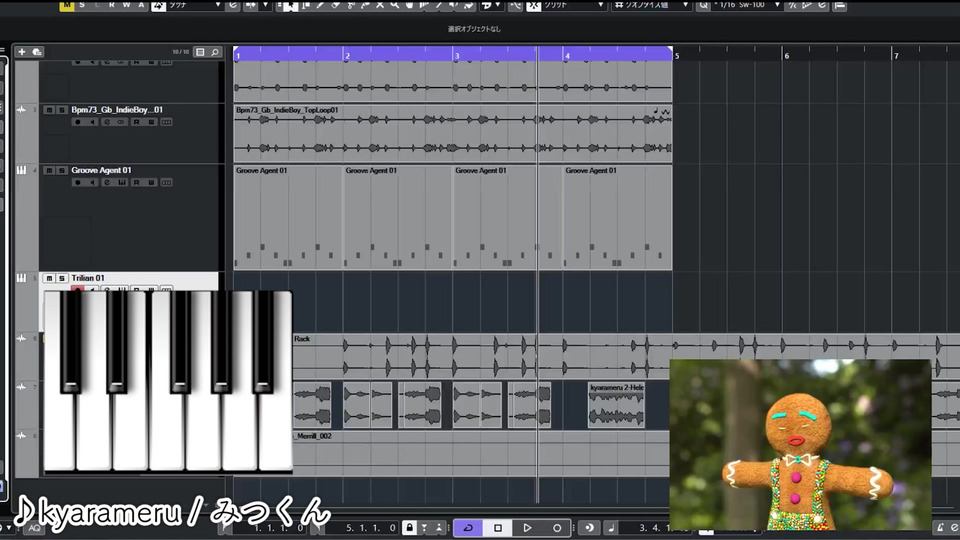Click the AQ auto-quantize button
The width and height of the screenshot is (960, 540).
[x=34, y=528]
